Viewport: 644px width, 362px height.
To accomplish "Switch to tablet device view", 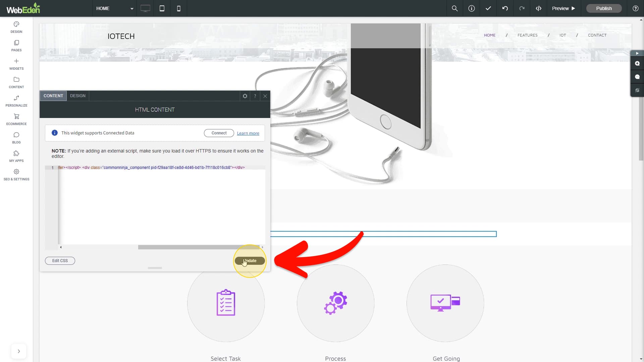I will pyautogui.click(x=162, y=8).
